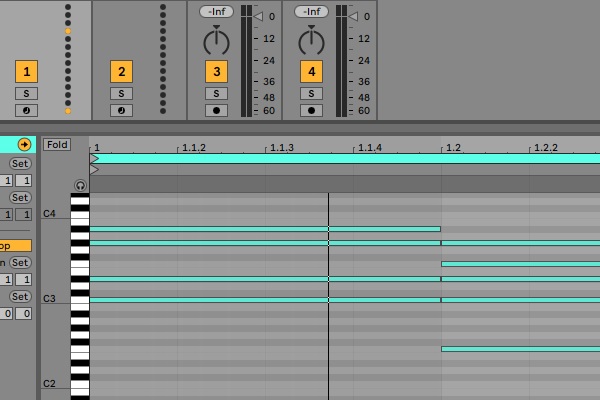Select the note beginning at 1.2 only
600x400 pixels.
click(520, 264)
